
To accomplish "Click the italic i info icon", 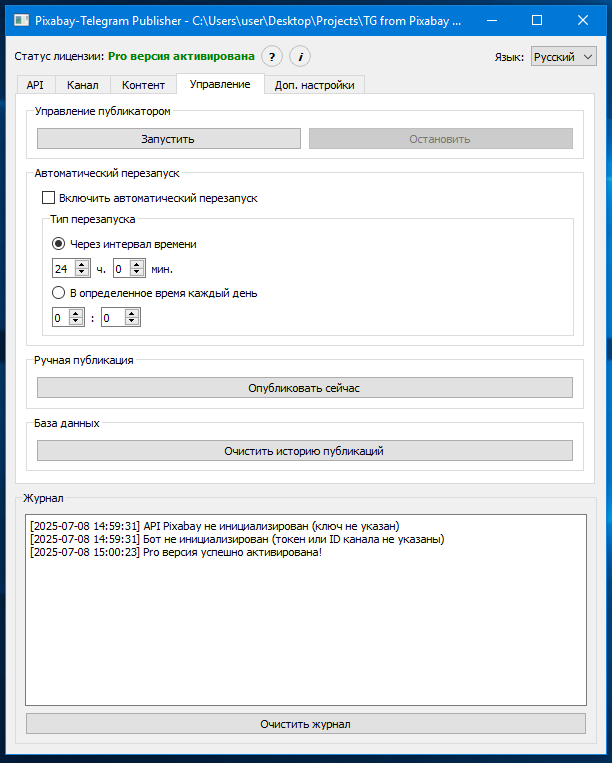I will click(x=300, y=57).
